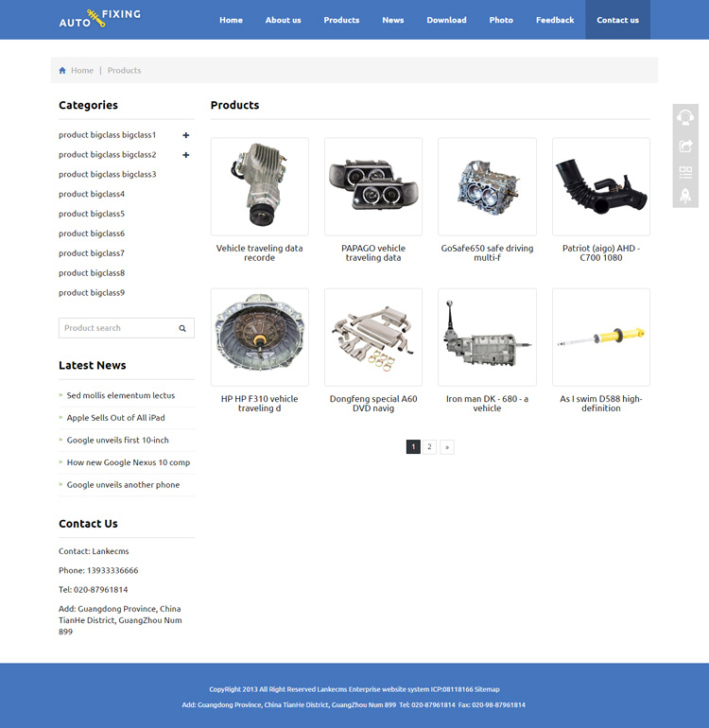
Task: Open the Feedback menu item
Action: (555, 20)
